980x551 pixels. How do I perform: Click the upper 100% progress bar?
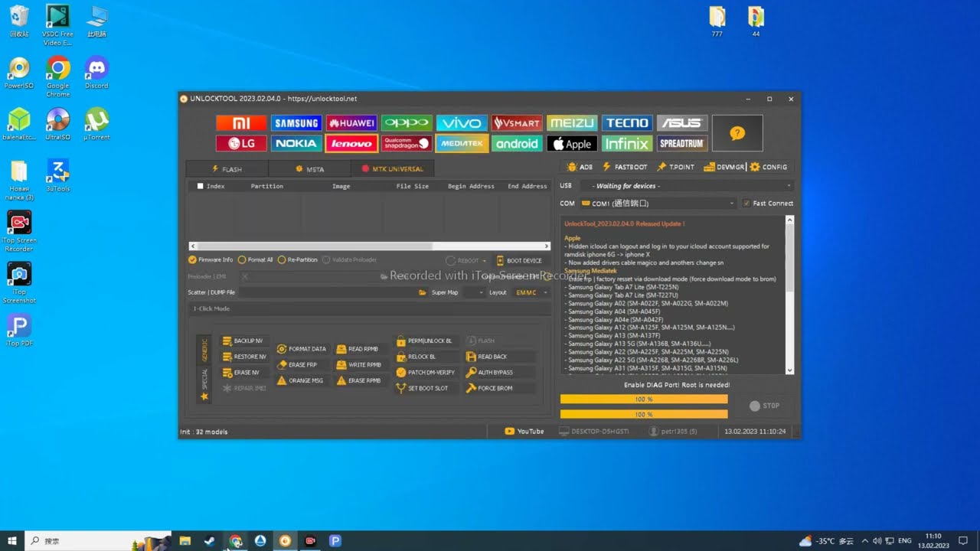click(x=644, y=399)
